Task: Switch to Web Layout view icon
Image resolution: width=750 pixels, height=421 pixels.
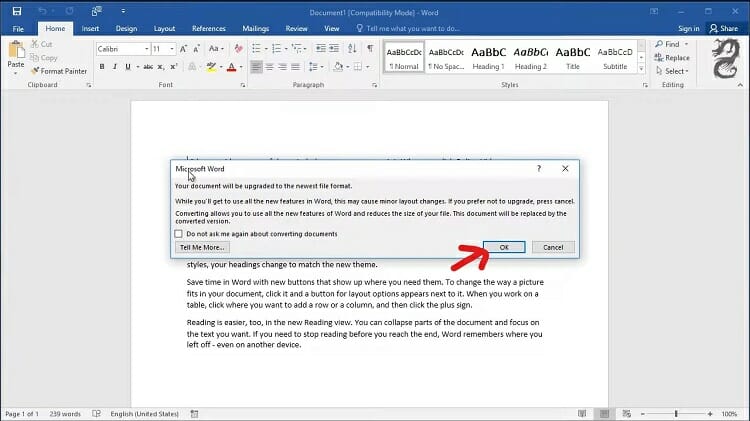Action: click(626, 414)
